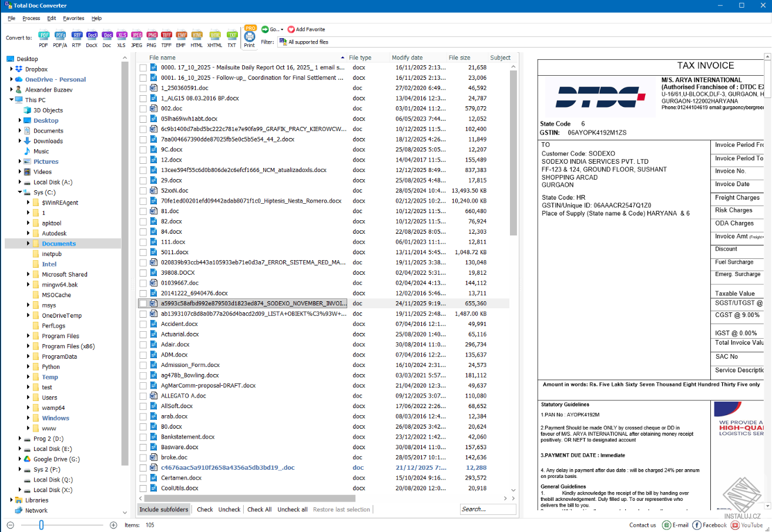This screenshot has width=772, height=532.
Task: Check the box for 002.doc
Action: (143, 109)
